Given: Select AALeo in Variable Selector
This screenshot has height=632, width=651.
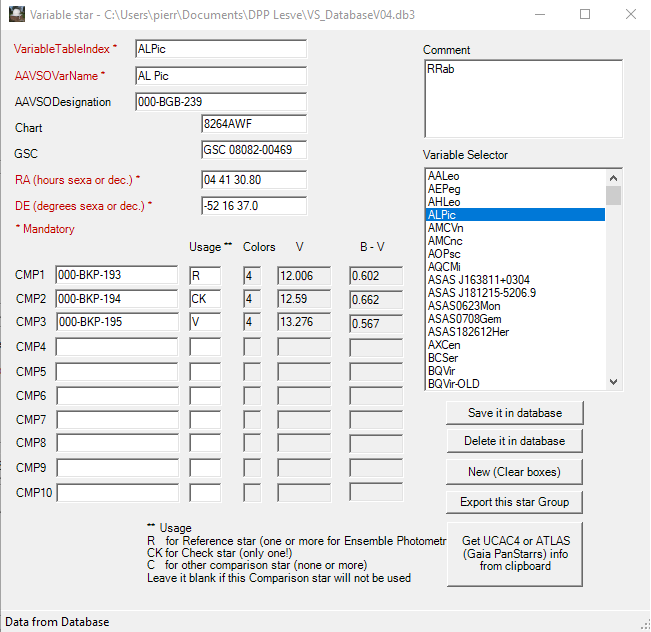Looking at the screenshot, I should tap(516, 176).
